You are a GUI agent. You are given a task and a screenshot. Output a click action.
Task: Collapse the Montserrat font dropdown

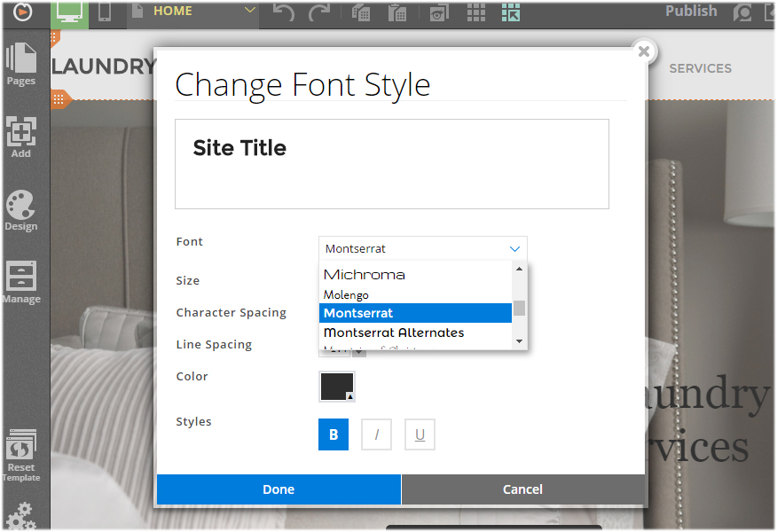(x=514, y=249)
